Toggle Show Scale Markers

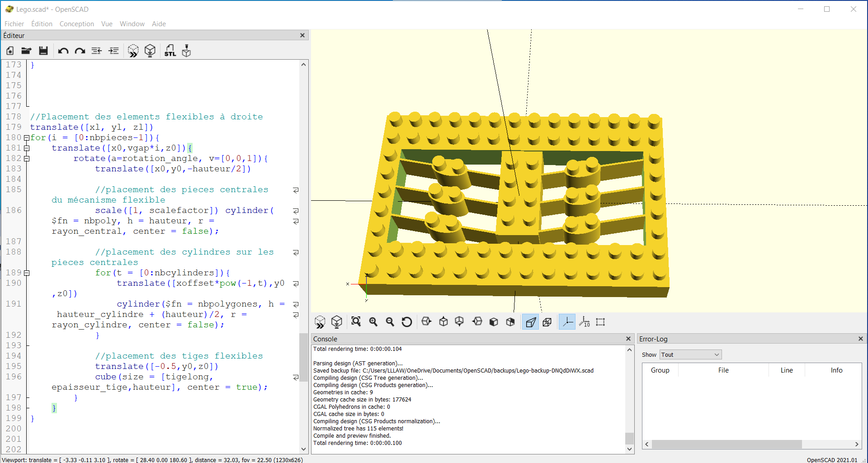click(x=584, y=322)
